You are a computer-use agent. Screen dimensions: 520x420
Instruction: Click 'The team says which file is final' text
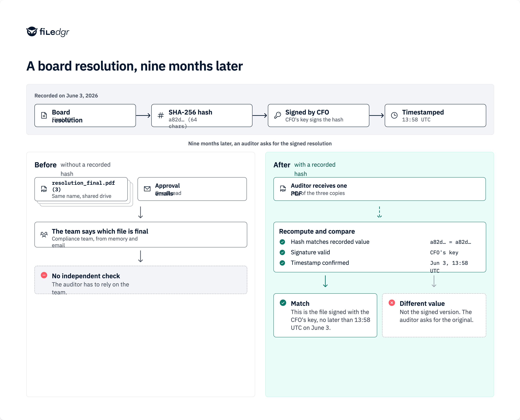[x=100, y=231]
